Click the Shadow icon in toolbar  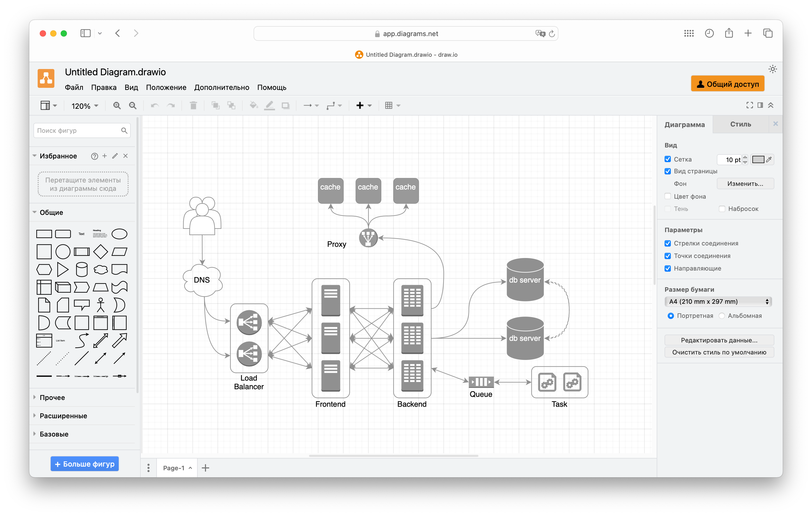(286, 105)
